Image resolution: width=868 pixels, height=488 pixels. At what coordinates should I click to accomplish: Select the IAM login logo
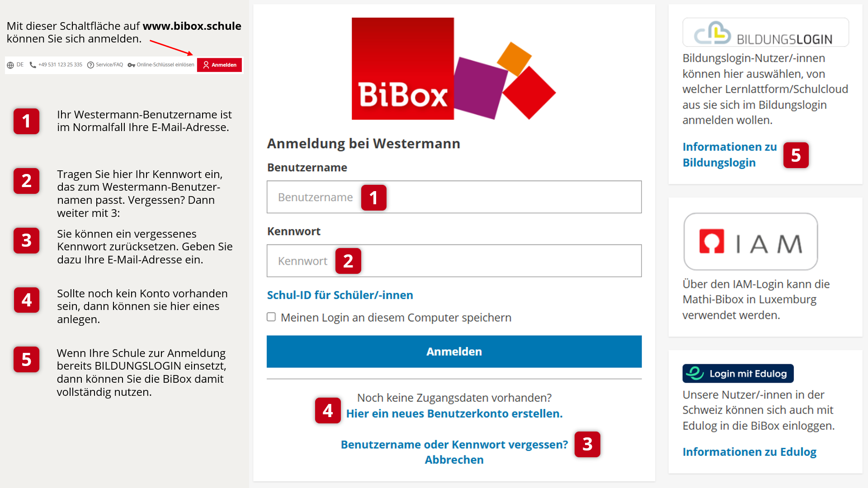point(750,242)
